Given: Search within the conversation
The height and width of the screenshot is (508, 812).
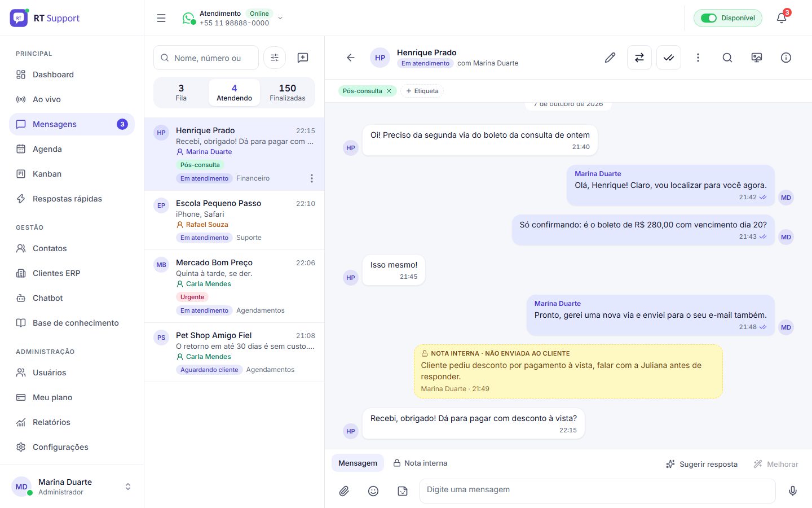Looking at the screenshot, I should [x=727, y=58].
